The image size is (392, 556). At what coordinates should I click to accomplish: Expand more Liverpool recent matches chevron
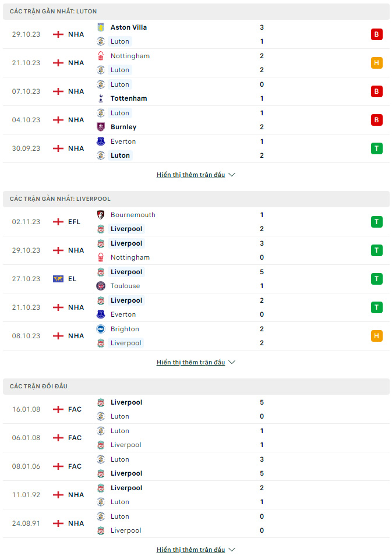(x=232, y=362)
